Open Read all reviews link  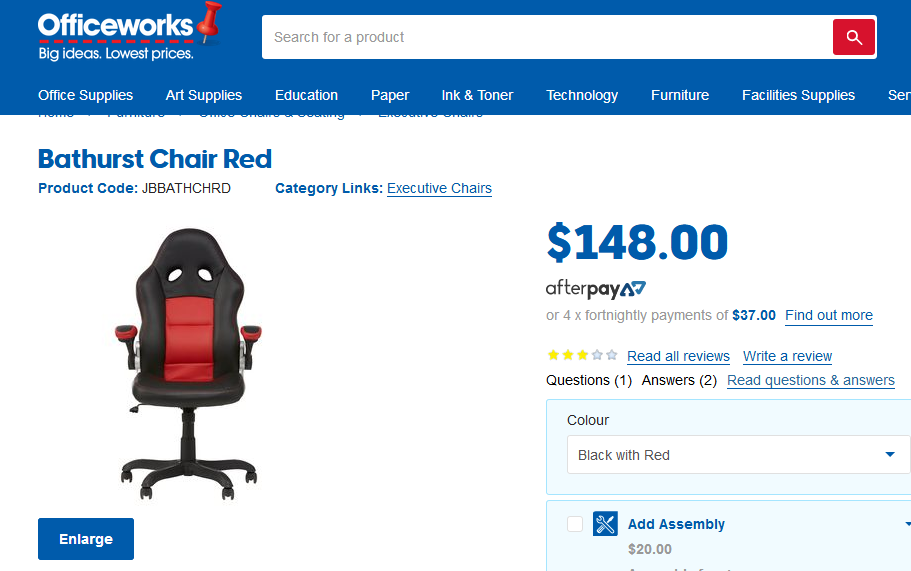678,356
